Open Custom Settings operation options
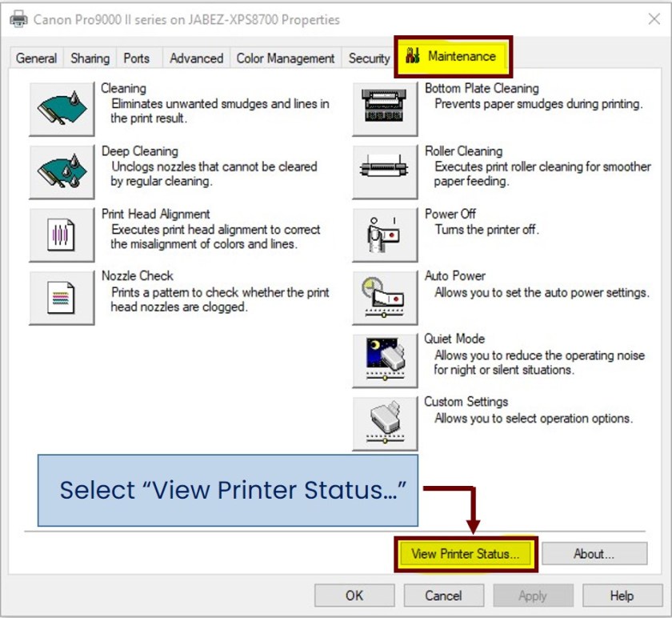Image resolution: width=672 pixels, height=618 pixels. [x=384, y=423]
